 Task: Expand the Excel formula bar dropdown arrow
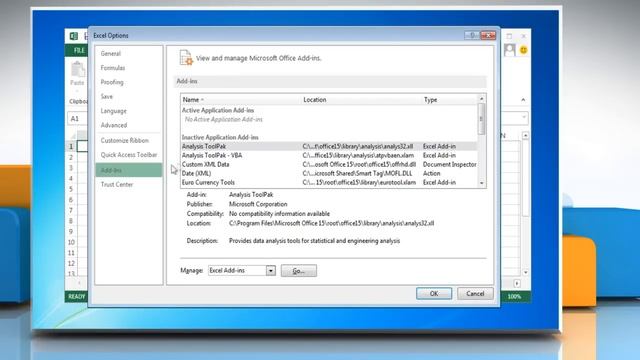(524, 118)
